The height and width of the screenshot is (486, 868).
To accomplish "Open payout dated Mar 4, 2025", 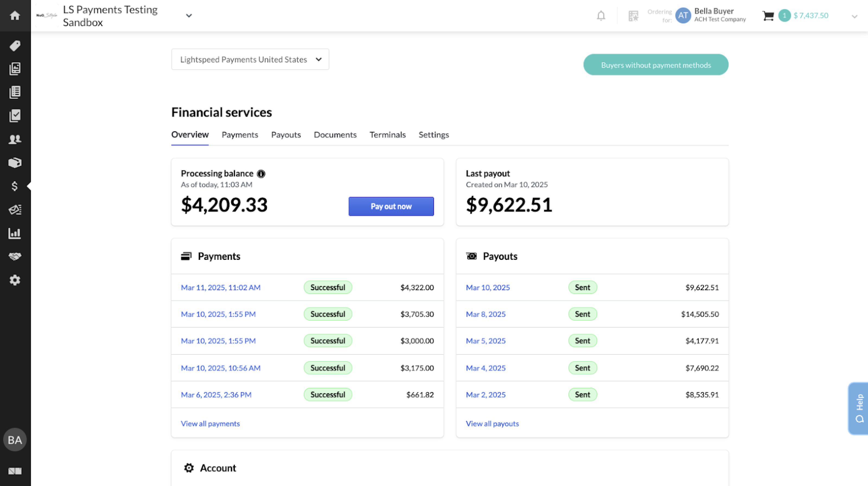I will click(x=486, y=368).
